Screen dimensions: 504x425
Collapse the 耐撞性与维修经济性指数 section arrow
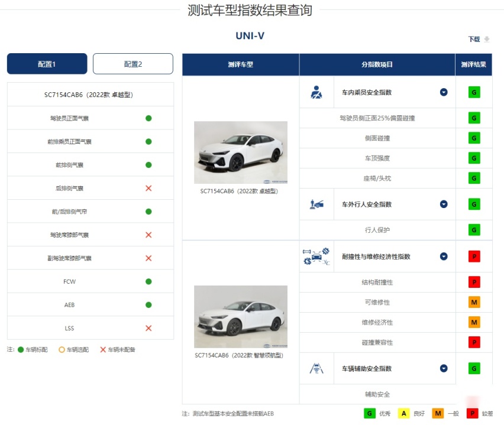click(444, 257)
